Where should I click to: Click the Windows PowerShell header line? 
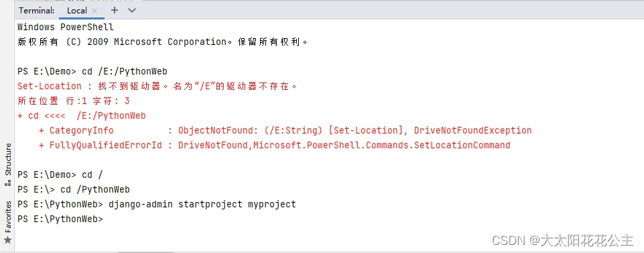coord(65,27)
